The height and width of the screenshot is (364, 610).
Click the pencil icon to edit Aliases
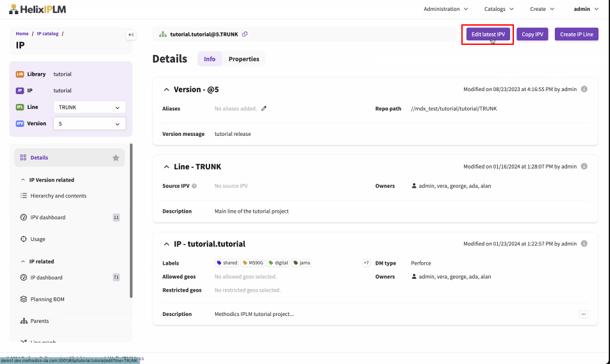pyautogui.click(x=264, y=109)
